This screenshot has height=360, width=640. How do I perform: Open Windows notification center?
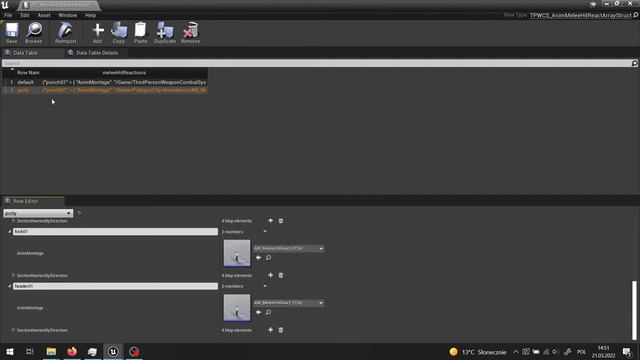coord(627,352)
